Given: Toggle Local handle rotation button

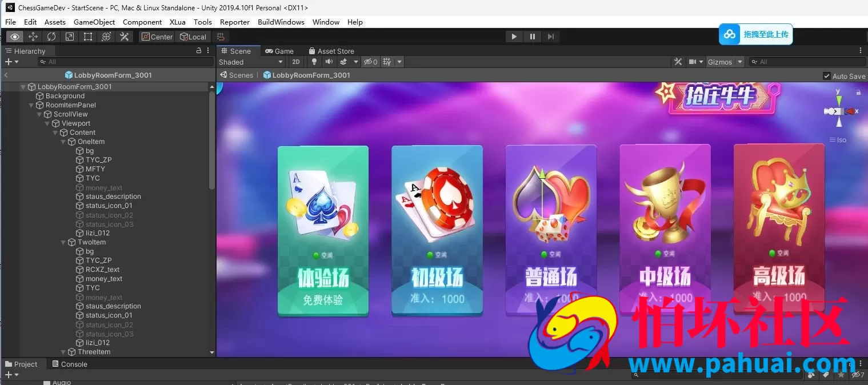Looking at the screenshot, I should [193, 37].
